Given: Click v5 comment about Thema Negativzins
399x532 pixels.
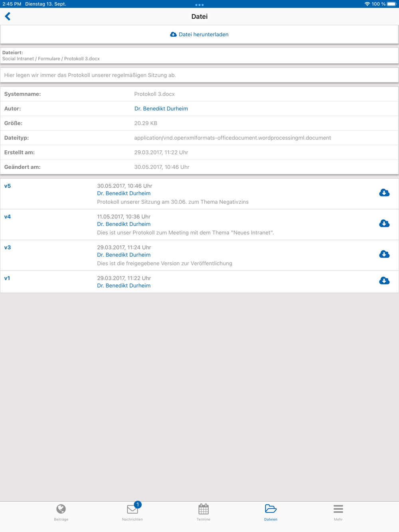Looking at the screenshot, I should [173, 202].
